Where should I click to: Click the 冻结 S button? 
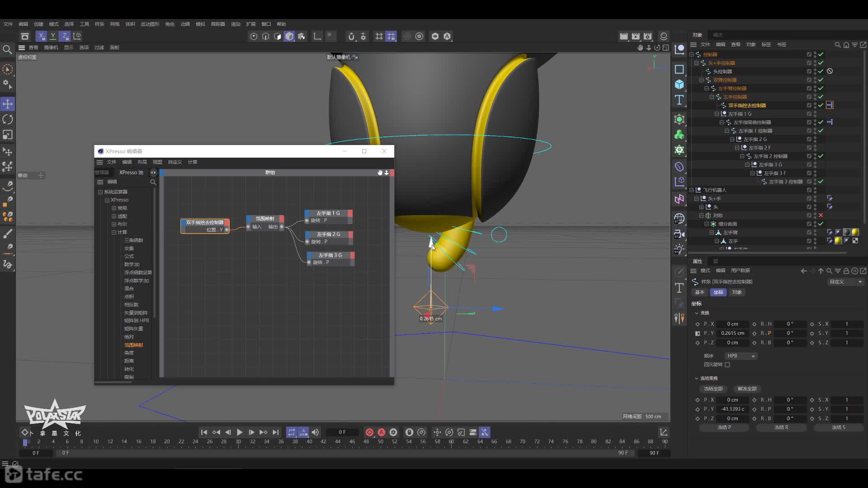(838, 427)
